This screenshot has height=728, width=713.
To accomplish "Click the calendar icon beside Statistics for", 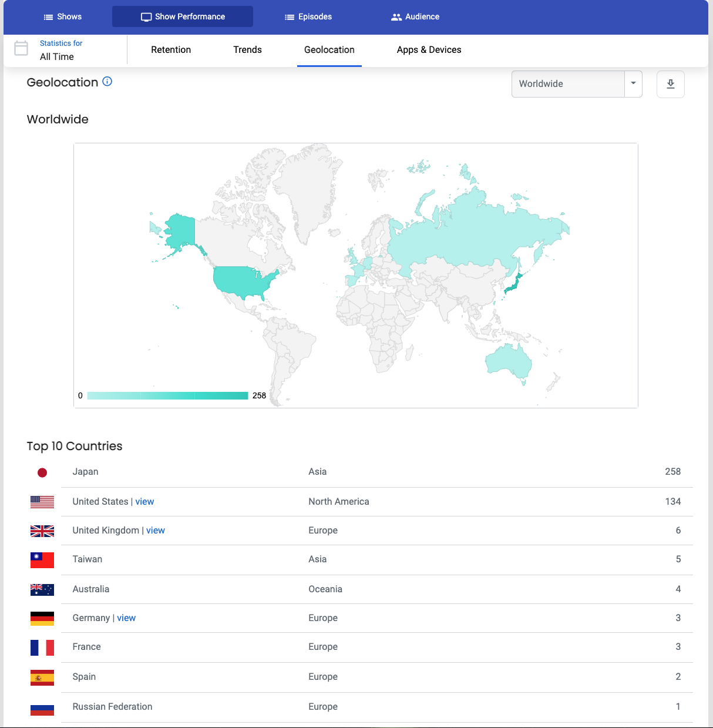I will pyautogui.click(x=21, y=48).
